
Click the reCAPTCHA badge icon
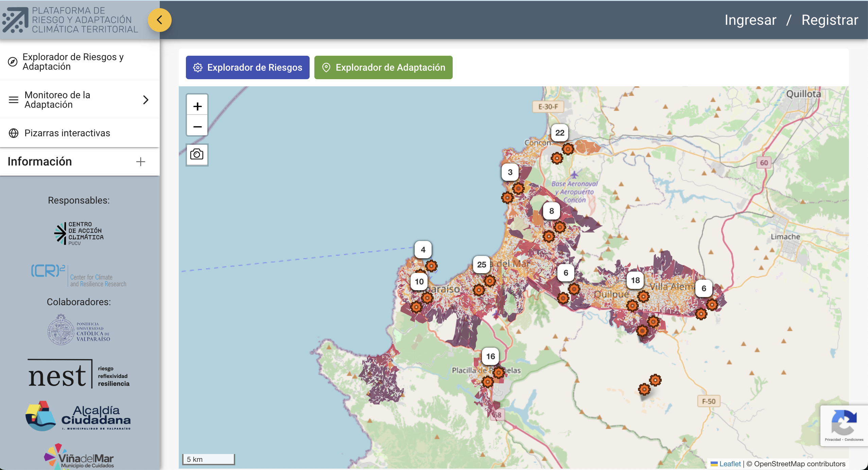pyautogui.click(x=844, y=422)
